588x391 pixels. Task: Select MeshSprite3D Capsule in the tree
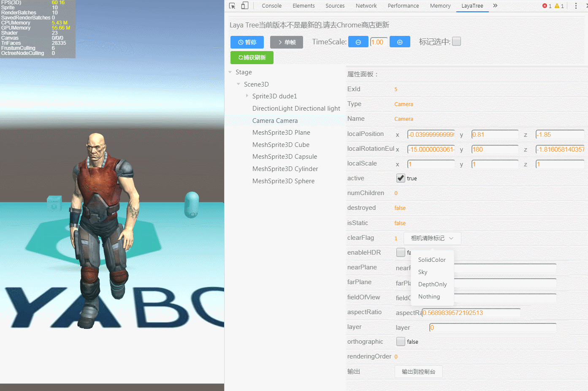tap(285, 157)
